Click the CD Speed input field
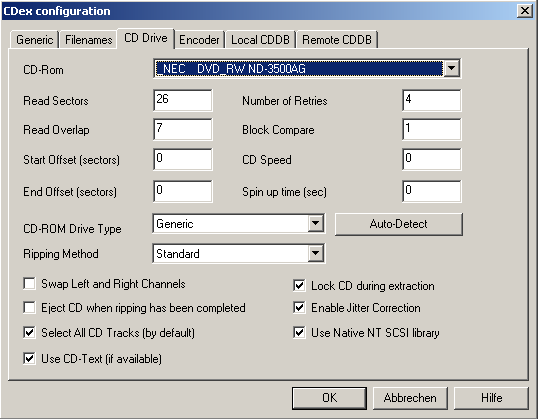538x419 pixels. (x=432, y=159)
